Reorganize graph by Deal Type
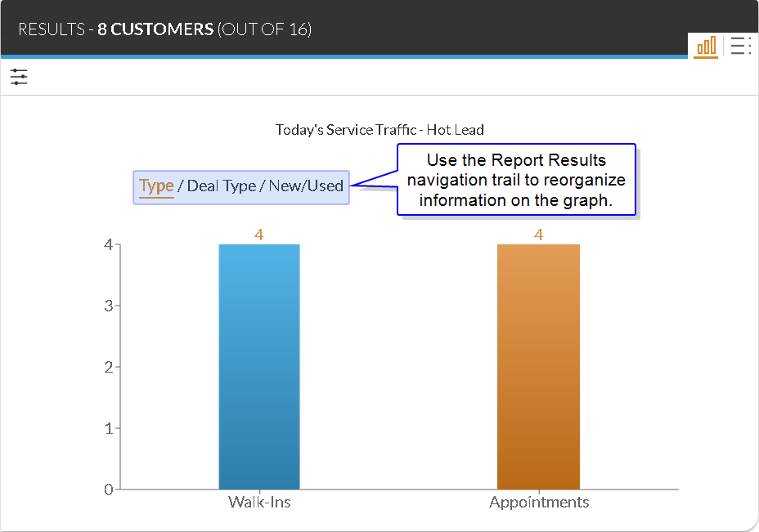Viewport: 759px width, 532px height. click(222, 186)
